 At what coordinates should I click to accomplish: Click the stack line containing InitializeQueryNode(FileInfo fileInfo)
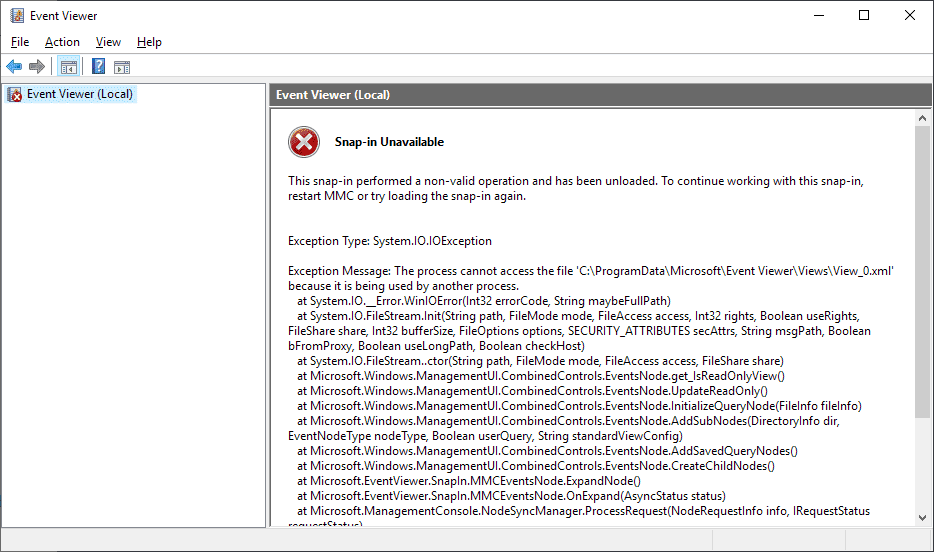click(580, 406)
